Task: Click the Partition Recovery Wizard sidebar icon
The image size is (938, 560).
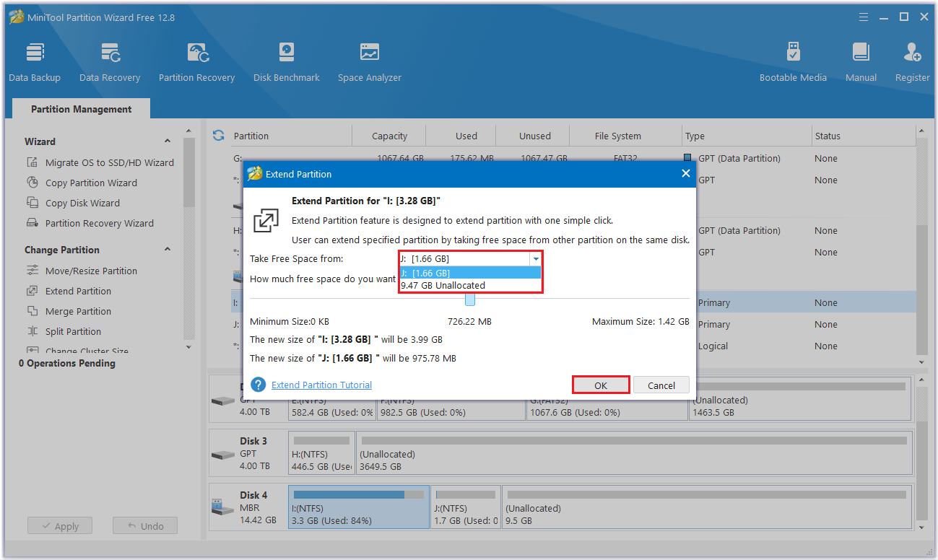Action: tap(32, 223)
